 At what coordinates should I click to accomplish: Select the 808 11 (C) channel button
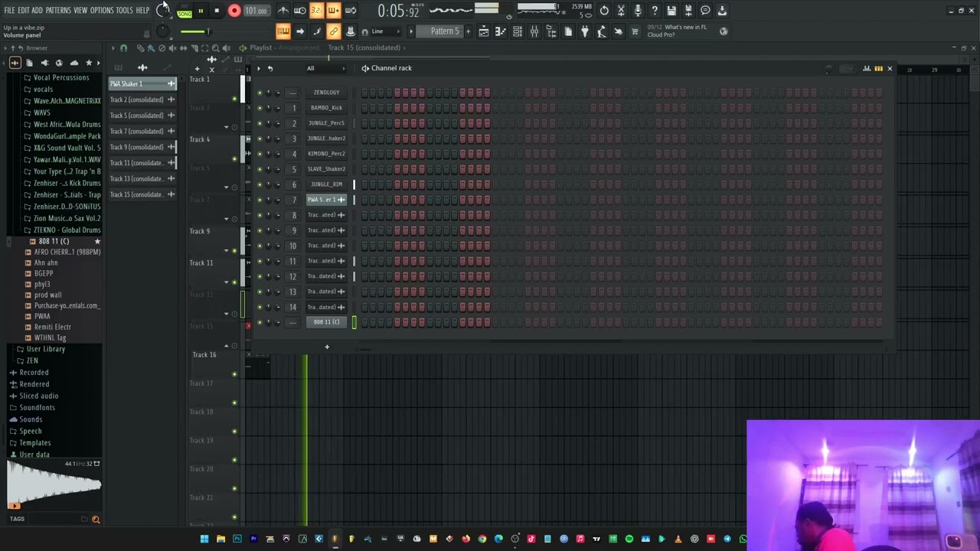pos(326,322)
